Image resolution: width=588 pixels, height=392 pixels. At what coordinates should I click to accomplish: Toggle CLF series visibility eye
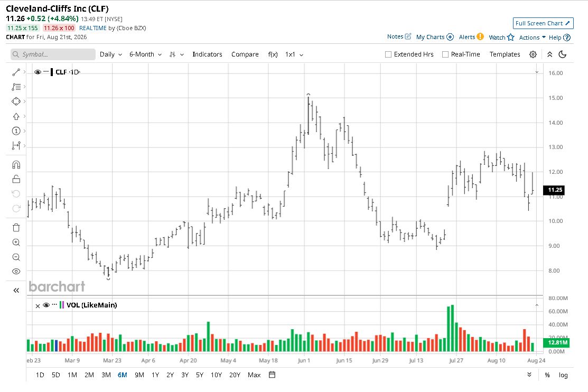pyautogui.click(x=38, y=72)
